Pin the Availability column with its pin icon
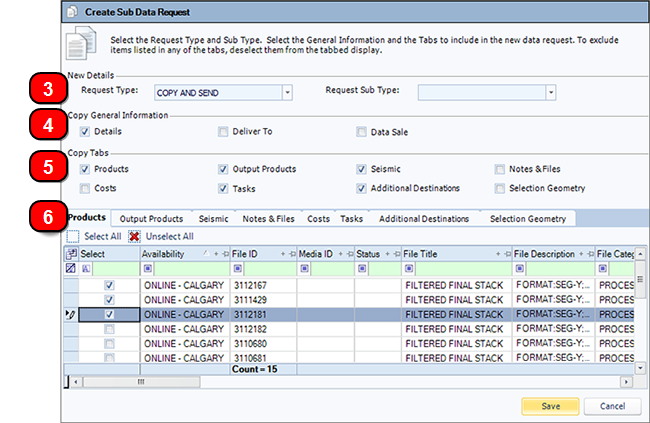 [x=226, y=254]
